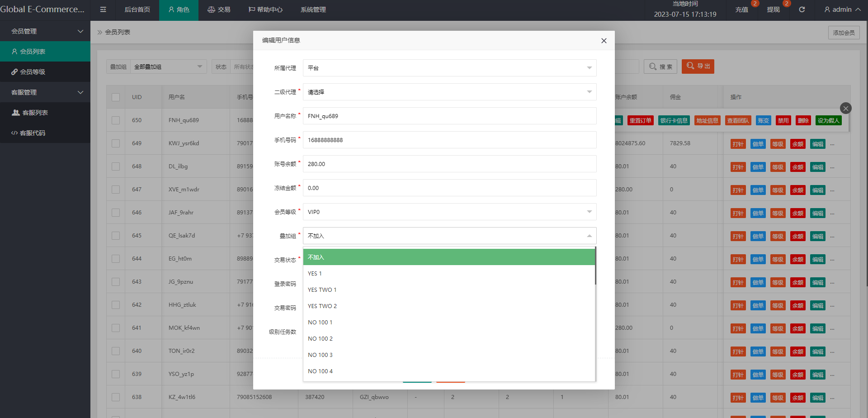
Task: Click 编辑 for row 645
Action: point(818,237)
